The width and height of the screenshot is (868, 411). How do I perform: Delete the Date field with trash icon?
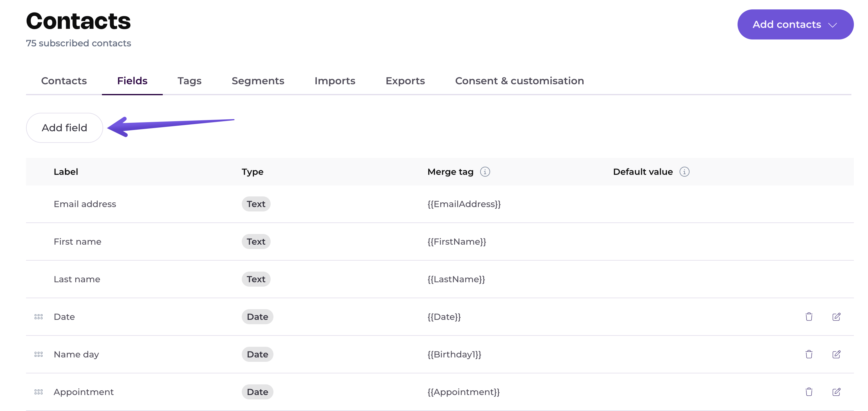(809, 317)
